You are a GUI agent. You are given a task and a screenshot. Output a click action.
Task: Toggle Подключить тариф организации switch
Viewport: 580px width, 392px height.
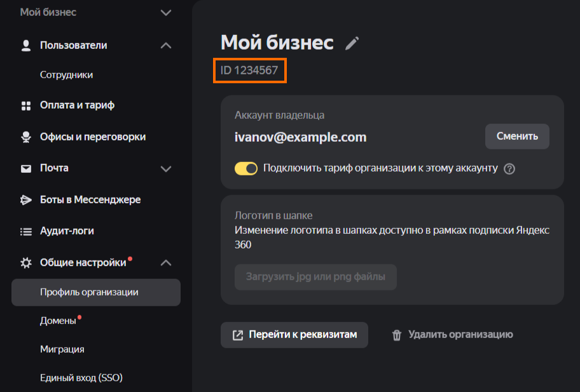[246, 168]
